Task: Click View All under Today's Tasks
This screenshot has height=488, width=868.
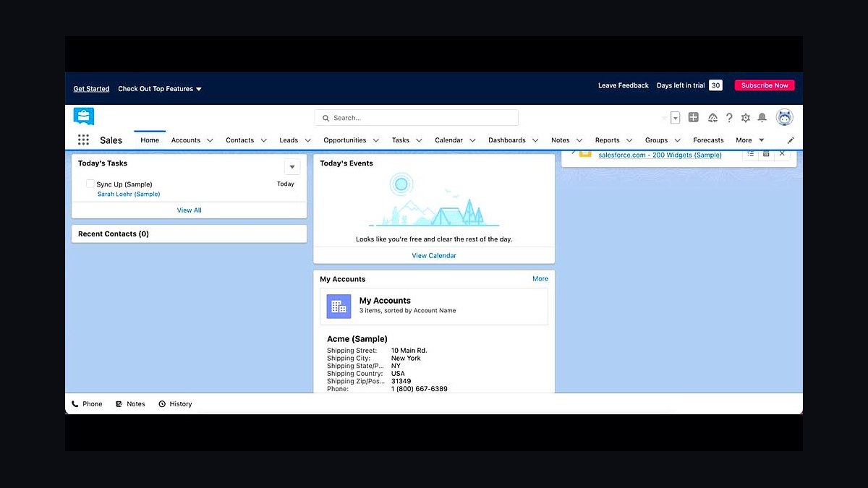Action: click(190, 210)
